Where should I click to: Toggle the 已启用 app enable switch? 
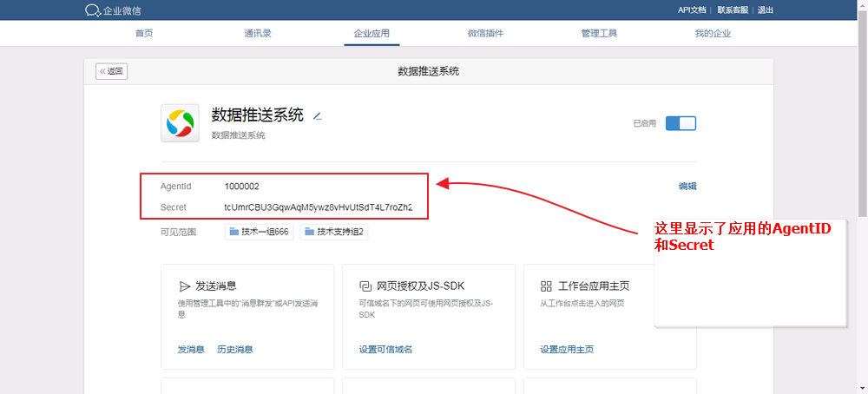coord(681,123)
